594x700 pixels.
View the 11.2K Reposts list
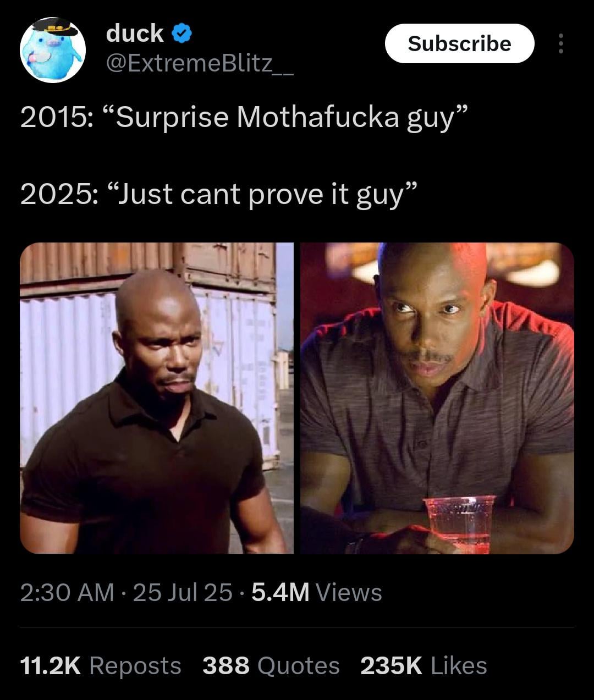(x=101, y=665)
